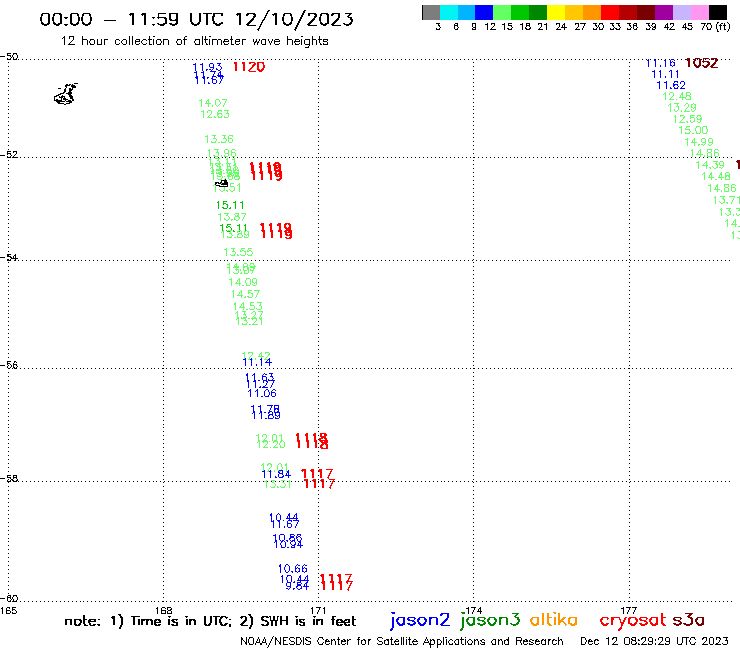
Task: Select the 14.39 wave height value
Action: tap(710, 165)
